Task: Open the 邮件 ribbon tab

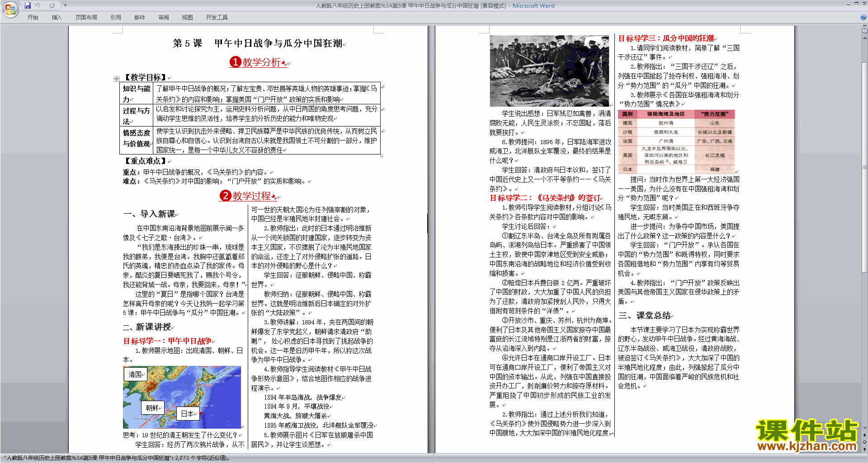Action: [140, 18]
